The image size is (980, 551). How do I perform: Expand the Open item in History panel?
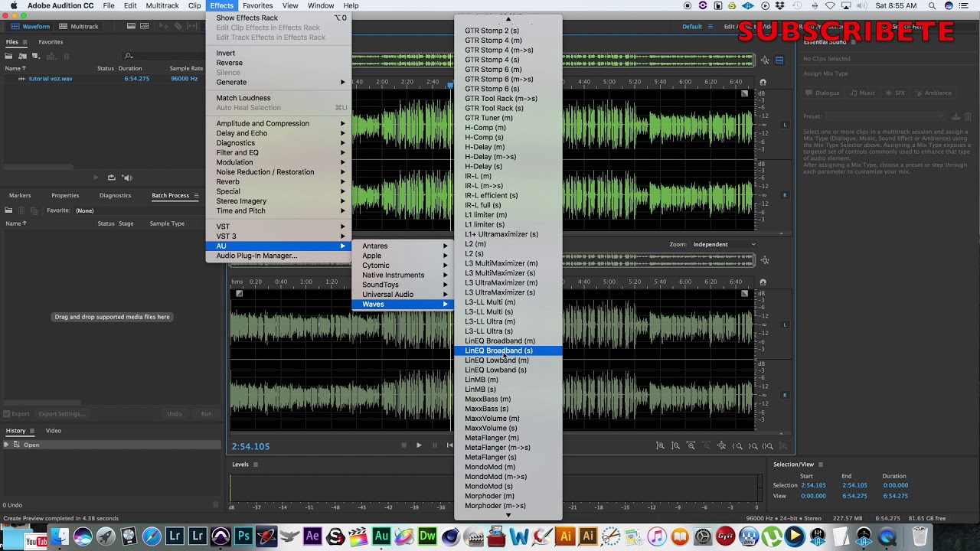(x=8, y=445)
